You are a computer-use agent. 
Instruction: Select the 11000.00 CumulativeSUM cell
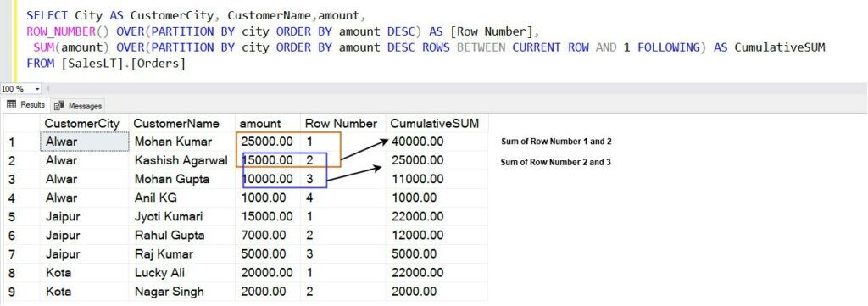437,180
